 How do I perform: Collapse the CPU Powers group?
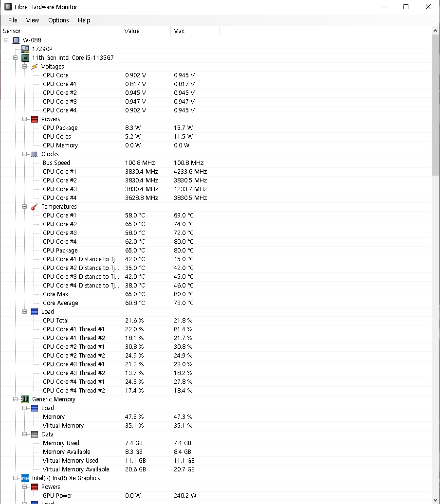click(x=24, y=119)
